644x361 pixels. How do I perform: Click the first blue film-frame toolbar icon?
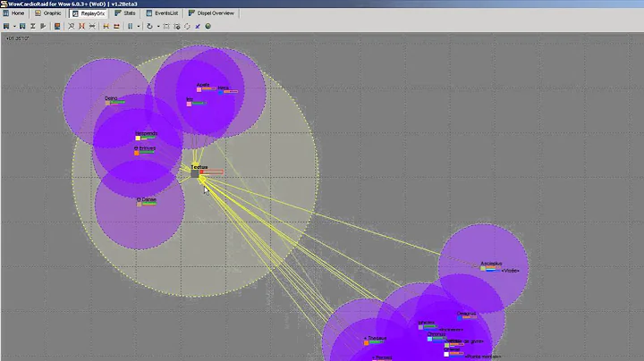pyautogui.click(x=6, y=26)
